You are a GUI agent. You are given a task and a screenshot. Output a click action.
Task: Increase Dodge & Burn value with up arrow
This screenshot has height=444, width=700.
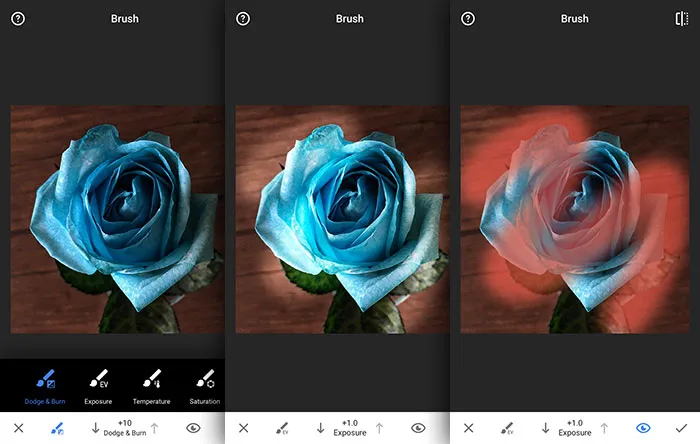pos(154,428)
